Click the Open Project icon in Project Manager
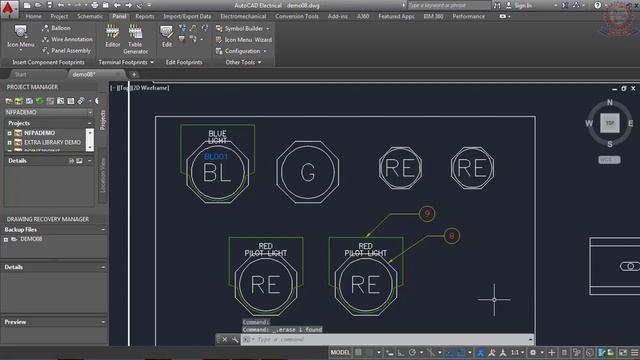Image resolution: width=640 pixels, height=360 pixels. 9,101
